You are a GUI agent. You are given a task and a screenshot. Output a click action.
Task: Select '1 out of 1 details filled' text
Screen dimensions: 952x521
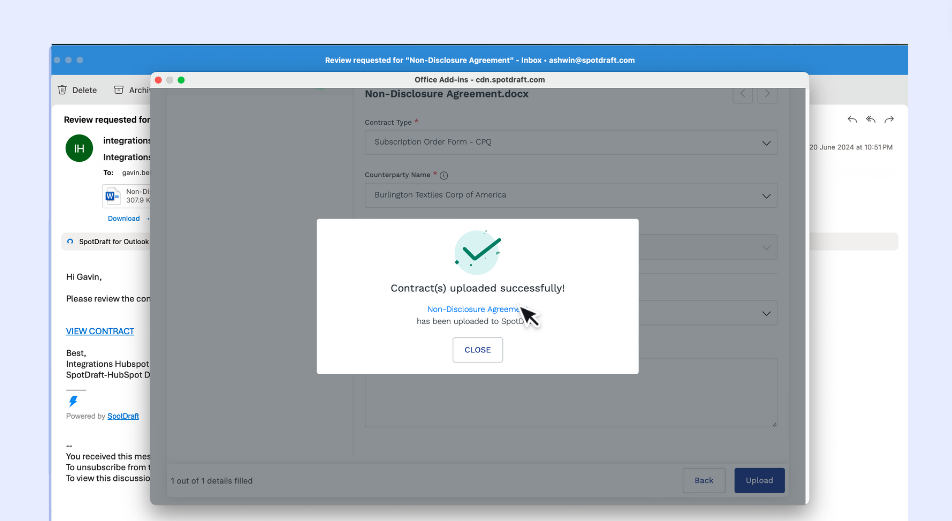click(x=211, y=481)
